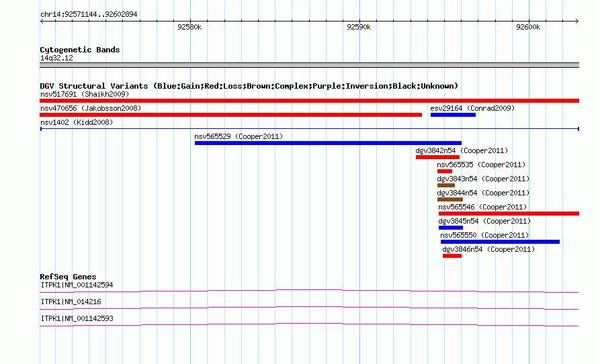Viewport: 598px width, 364px height.
Task: Select the nsv565550 blue gain bar
Action: point(500,242)
